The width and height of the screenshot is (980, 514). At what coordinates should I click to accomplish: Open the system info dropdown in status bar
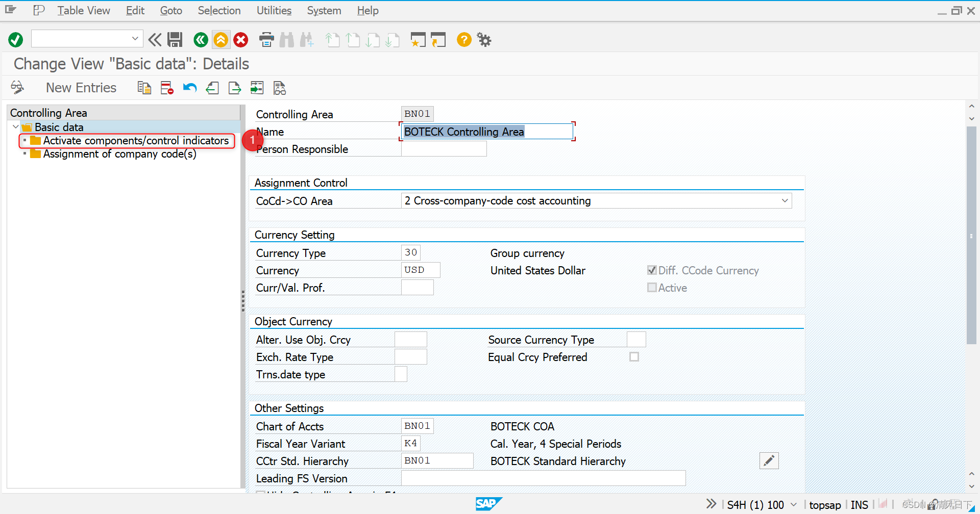tap(793, 505)
